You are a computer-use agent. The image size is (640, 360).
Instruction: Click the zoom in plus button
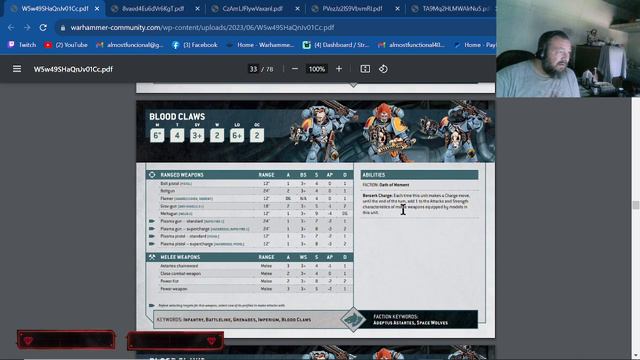click(x=339, y=69)
